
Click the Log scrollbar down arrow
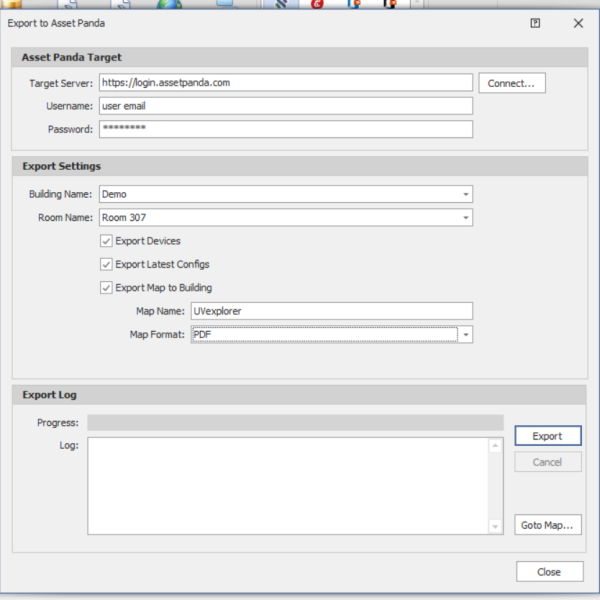pyautogui.click(x=495, y=527)
